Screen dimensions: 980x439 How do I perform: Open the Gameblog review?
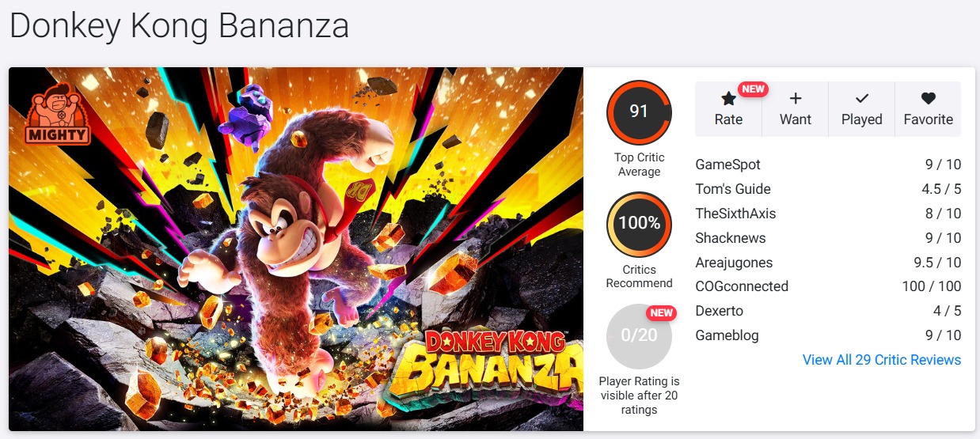click(727, 335)
